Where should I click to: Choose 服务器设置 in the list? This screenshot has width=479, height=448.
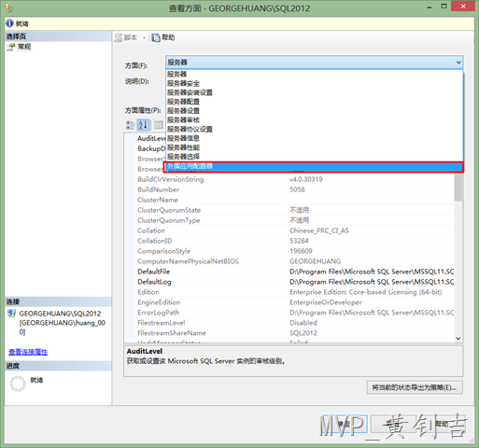pos(315,111)
